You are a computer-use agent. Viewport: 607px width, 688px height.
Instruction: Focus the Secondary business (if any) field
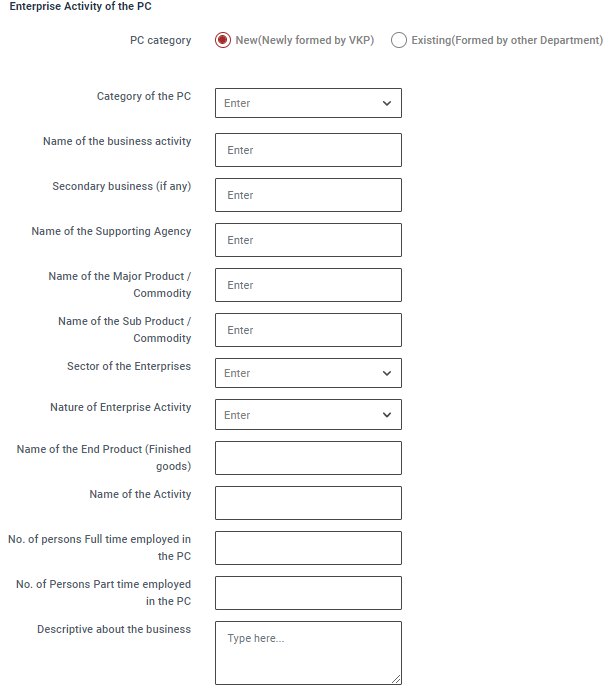click(x=308, y=195)
